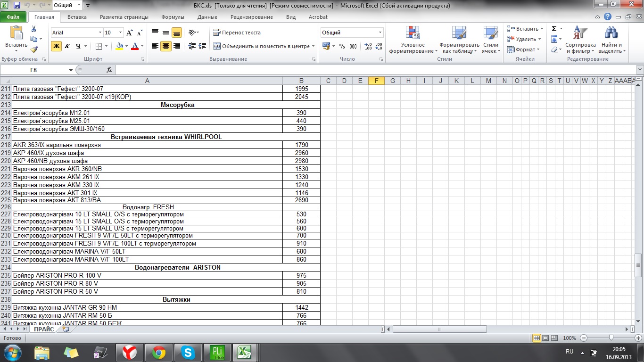Screen dimensions: 644x362
Task: Open the Шрифт group dialog launcher
Action: [142, 59]
